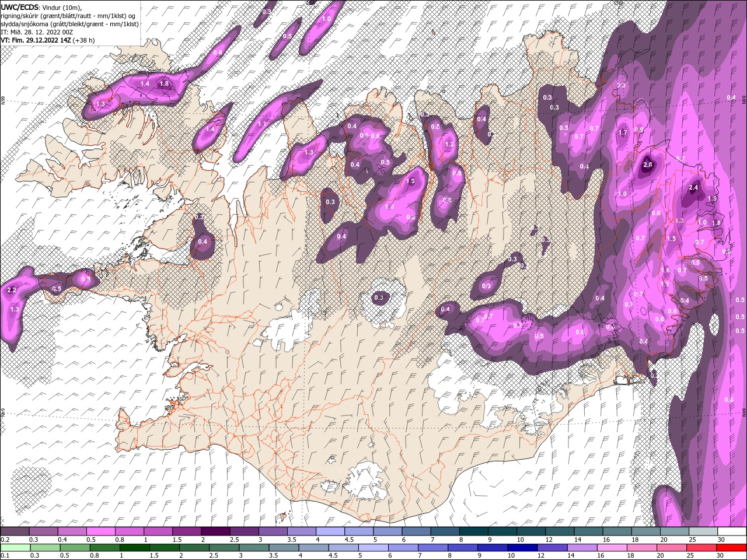Click the 0.3 label inside the circular glacier
This screenshot has height=560, width=747.
[x=379, y=297]
